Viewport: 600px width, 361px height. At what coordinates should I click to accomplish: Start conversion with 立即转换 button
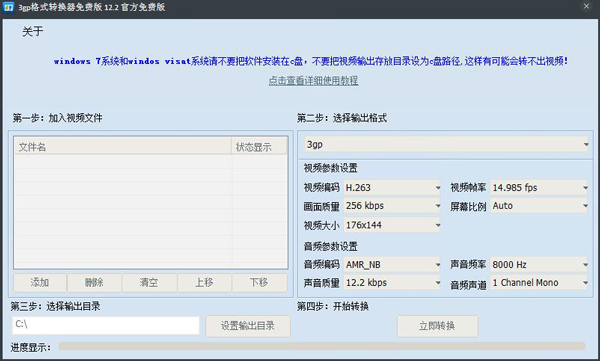(437, 326)
